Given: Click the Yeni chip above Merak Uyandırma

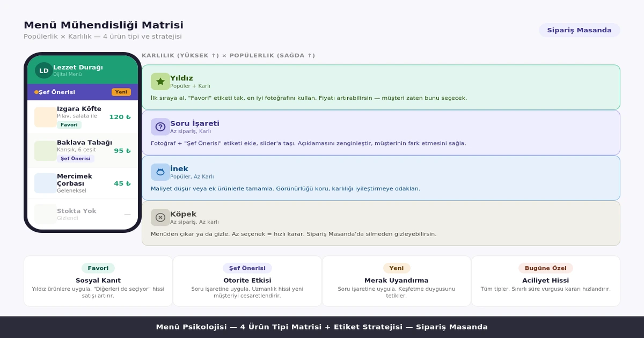Looking at the screenshot, I should click(396, 268).
